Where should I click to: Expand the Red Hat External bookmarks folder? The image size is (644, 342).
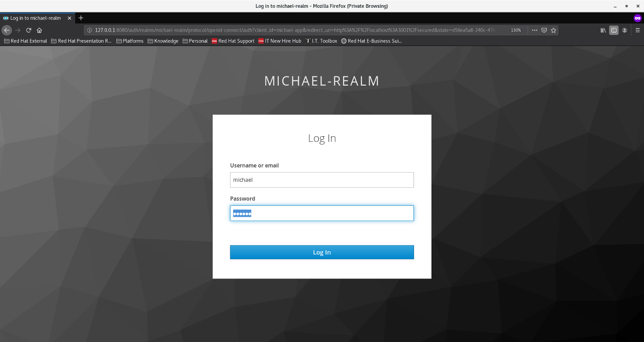tap(25, 41)
